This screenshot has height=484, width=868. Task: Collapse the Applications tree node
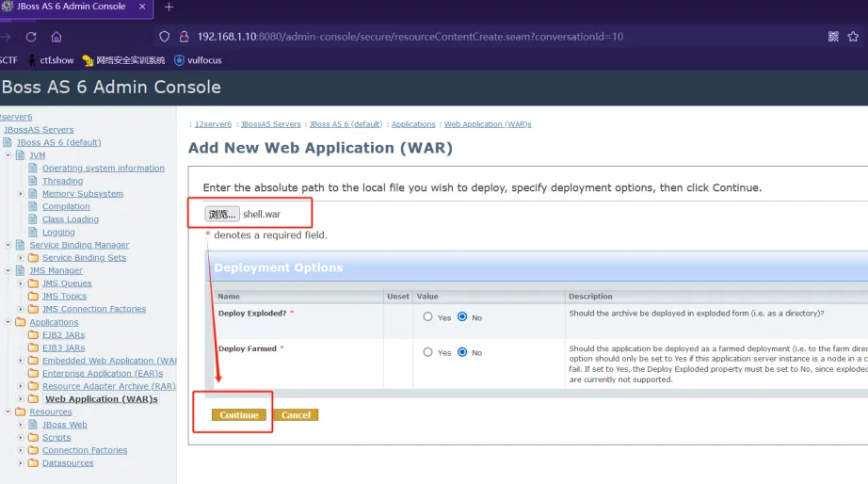tap(8, 322)
